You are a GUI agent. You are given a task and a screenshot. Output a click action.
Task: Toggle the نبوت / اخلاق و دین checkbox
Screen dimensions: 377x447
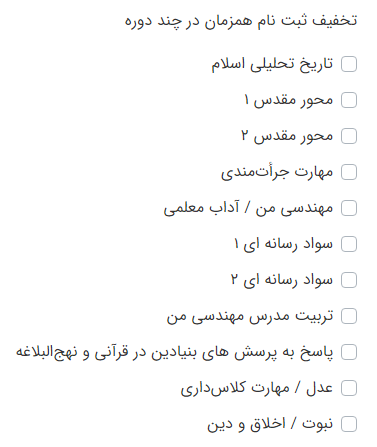point(349,424)
